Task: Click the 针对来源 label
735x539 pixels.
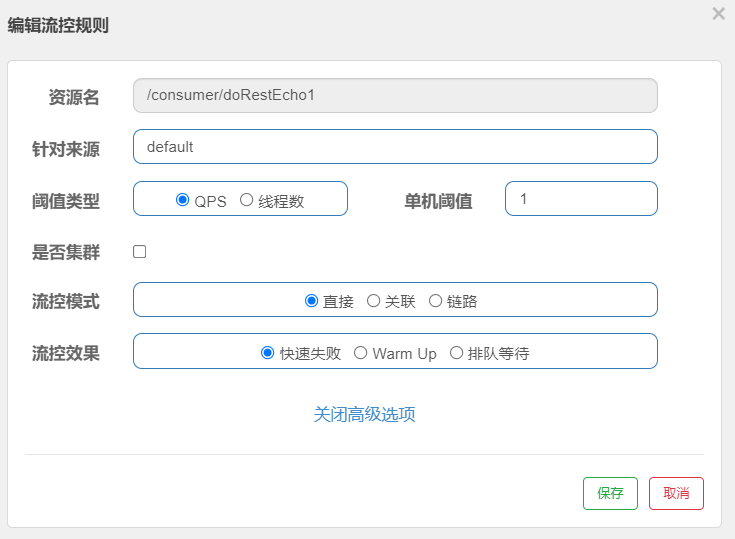Action: tap(66, 149)
